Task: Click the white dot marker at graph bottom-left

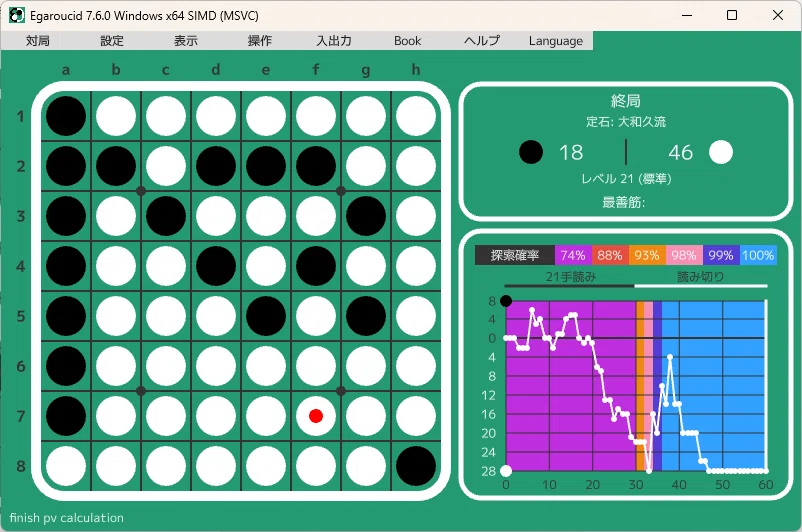Action: pyautogui.click(x=506, y=471)
